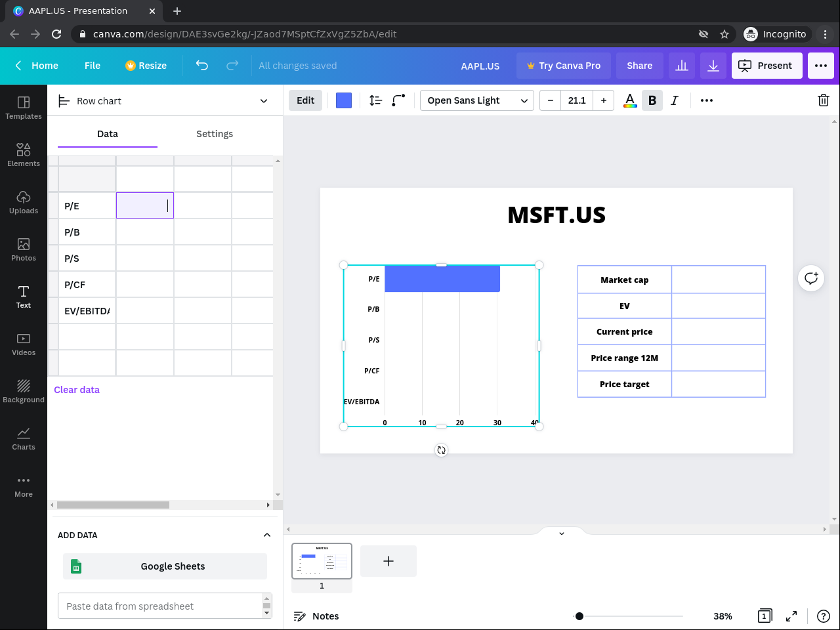Click the zoom slider handle
This screenshot has width=840, height=630.
pyautogui.click(x=579, y=616)
